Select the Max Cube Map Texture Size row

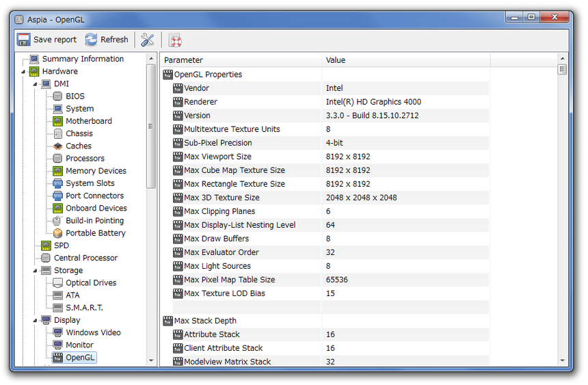point(330,170)
